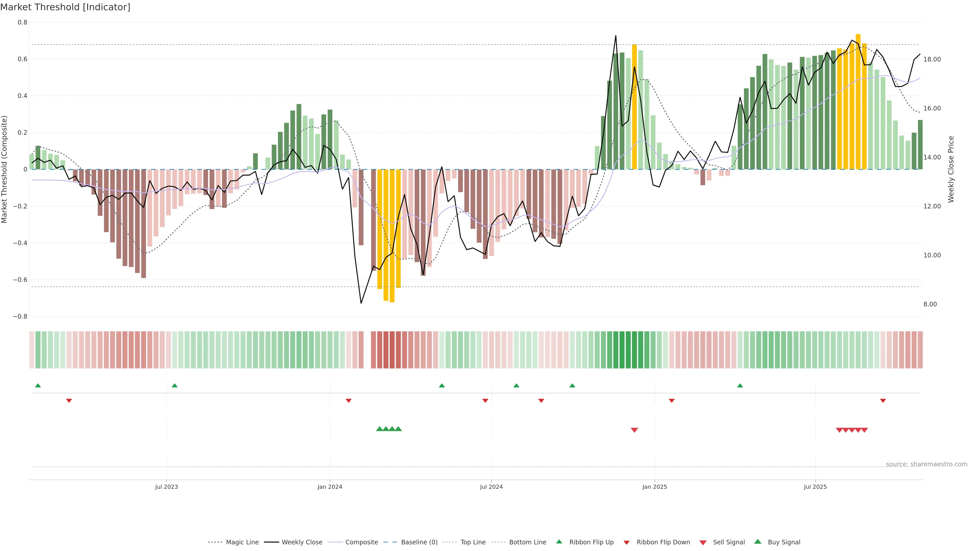Click the Jan 2024 x-axis label
This screenshot has height=551, width=980.
[330, 487]
